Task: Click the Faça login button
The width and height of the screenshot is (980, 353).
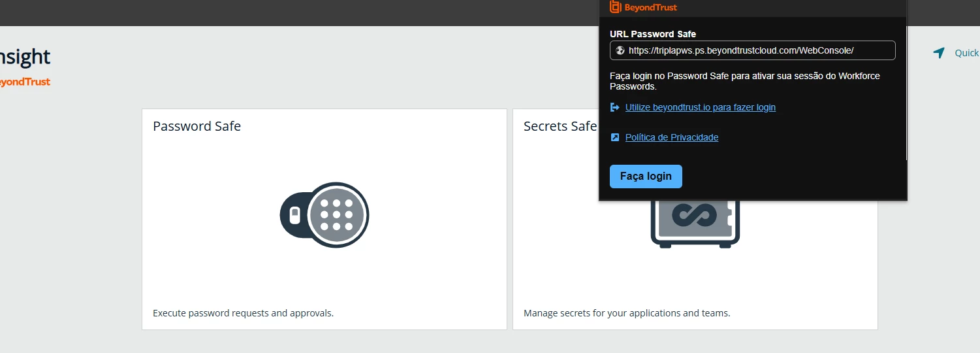Action: (646, 176)
